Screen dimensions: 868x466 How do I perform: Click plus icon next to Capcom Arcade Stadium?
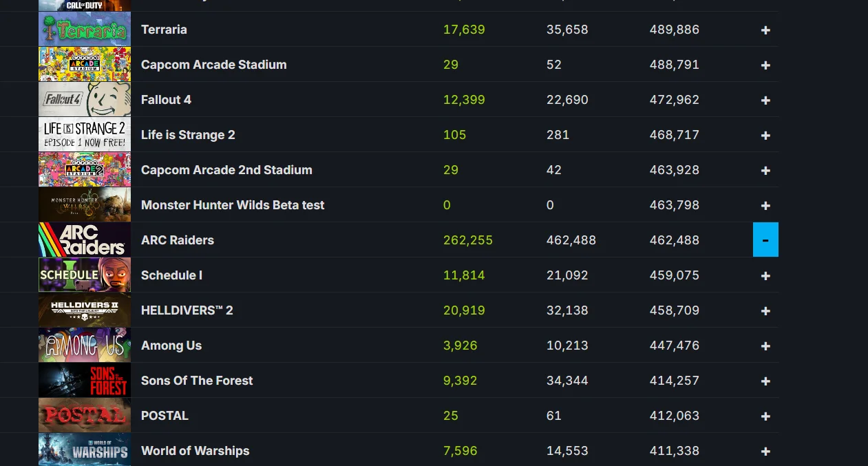click(x=765, y=65)
